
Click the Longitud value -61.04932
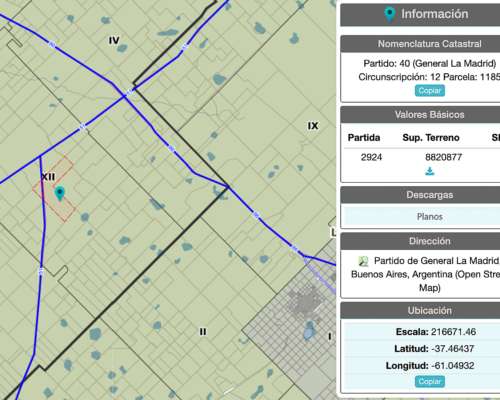click(453, 366)
